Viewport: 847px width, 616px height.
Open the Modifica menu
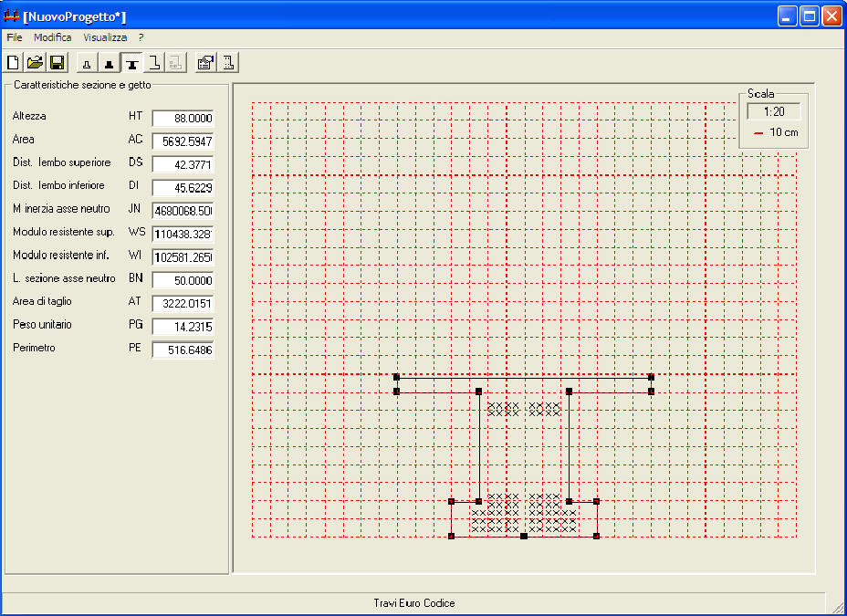click(53, 38)
